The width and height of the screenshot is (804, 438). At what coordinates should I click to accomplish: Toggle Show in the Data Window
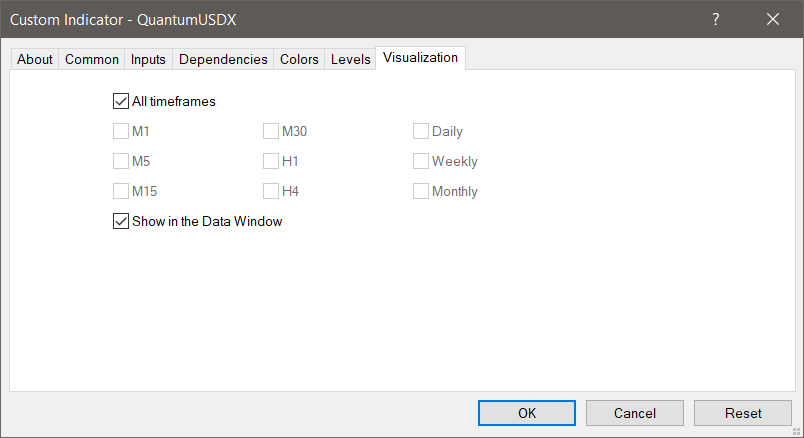(x=121, y=222)
